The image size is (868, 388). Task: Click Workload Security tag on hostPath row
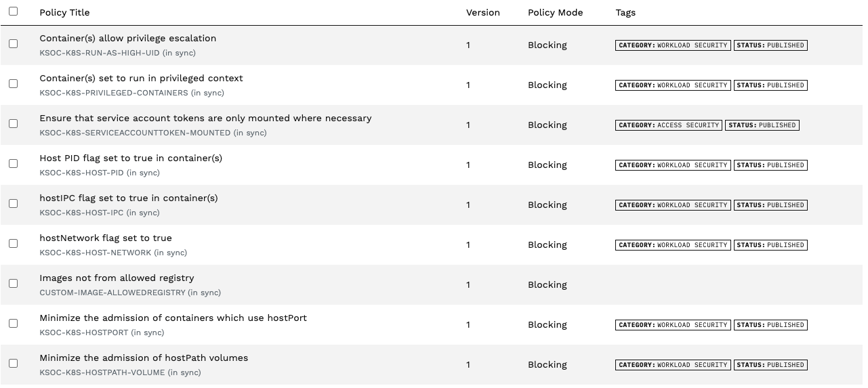(x=673, y=365)
